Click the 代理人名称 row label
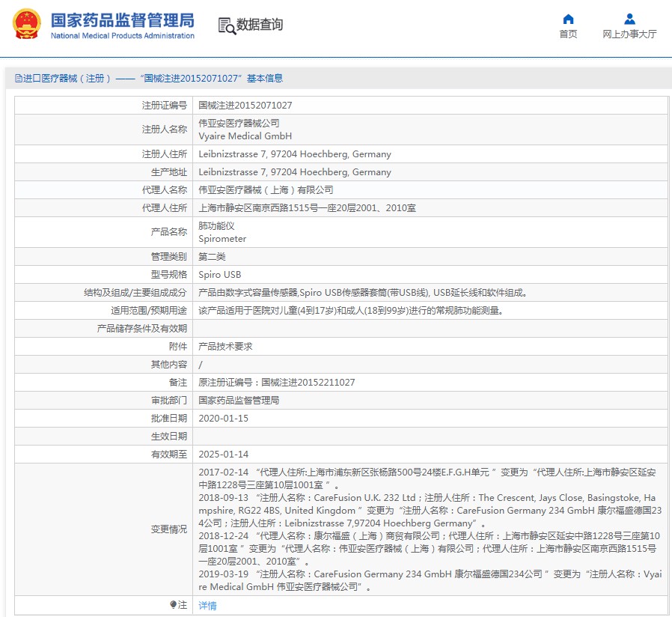This screenshot has width=672, height=617. tap(165, 190)
